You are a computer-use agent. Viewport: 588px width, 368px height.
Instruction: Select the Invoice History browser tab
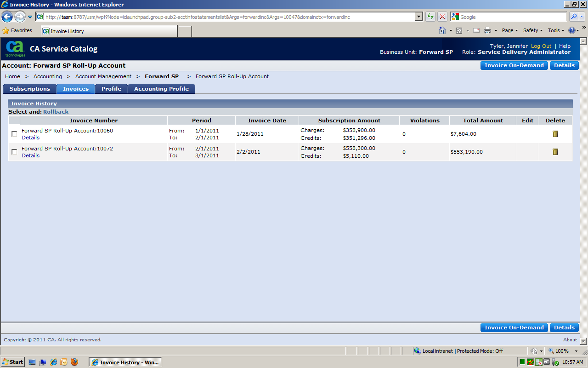[109, 31]
